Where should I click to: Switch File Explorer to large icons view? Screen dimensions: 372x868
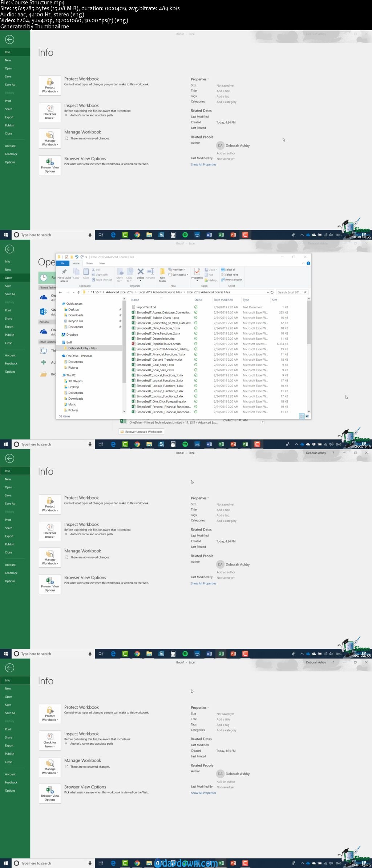[307, 416]
